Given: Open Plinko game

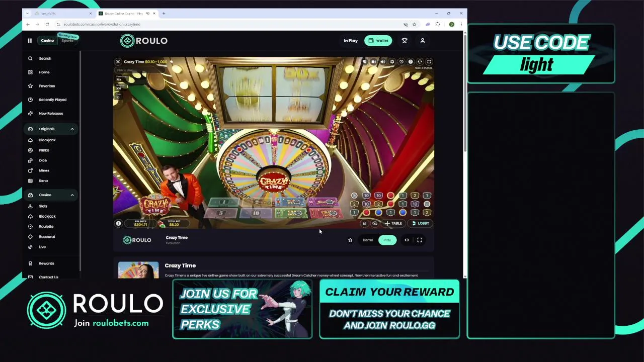Looking at the screenshot, I should point(44,150).
